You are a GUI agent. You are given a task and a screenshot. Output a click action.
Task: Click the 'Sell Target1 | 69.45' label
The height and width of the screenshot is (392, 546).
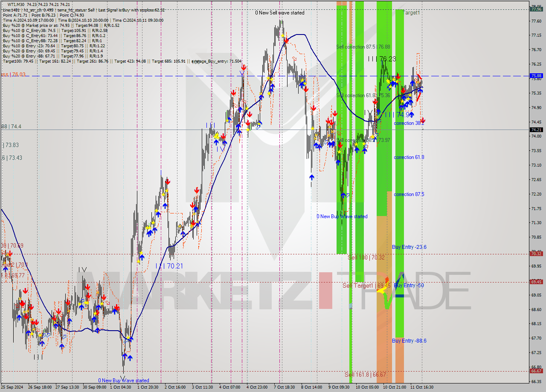pos(366,285)
